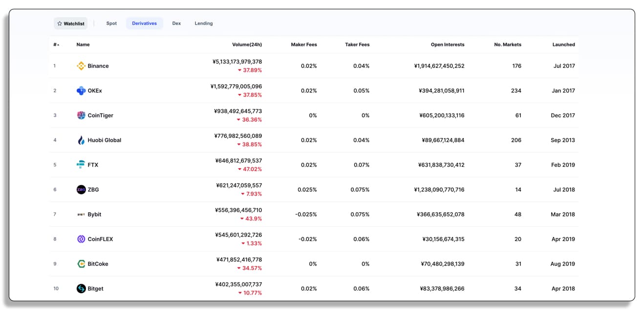Viewport: 644px width, 310px height.
Task: Click Binance volume ¥5,133,173,979,378
Action: click(237, 62)
